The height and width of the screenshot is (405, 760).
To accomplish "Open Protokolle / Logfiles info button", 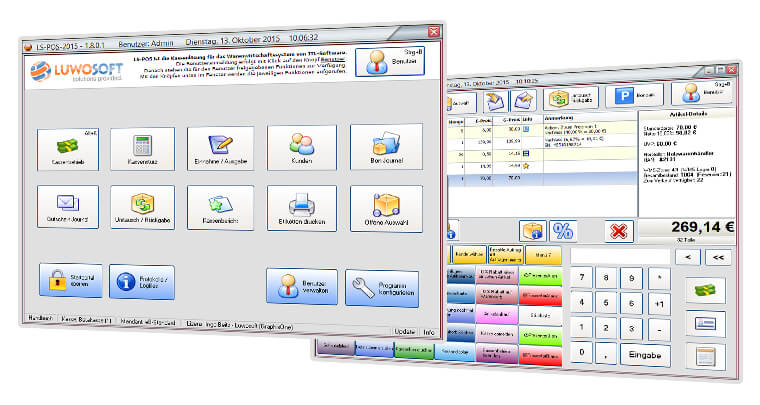I will [141, 282].
